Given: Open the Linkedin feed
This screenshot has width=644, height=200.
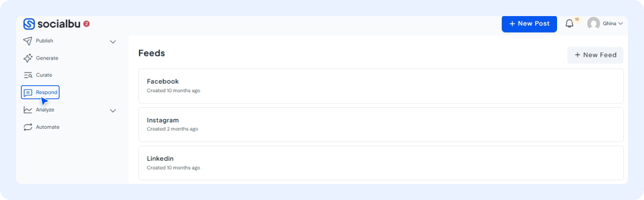Looking at the screenshot, I should pos(381,163).
